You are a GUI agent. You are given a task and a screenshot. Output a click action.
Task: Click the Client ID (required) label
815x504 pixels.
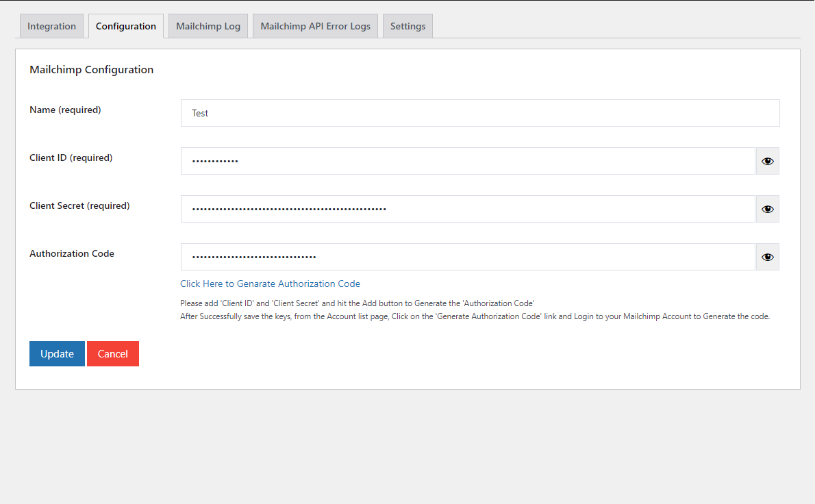point(71,157)
